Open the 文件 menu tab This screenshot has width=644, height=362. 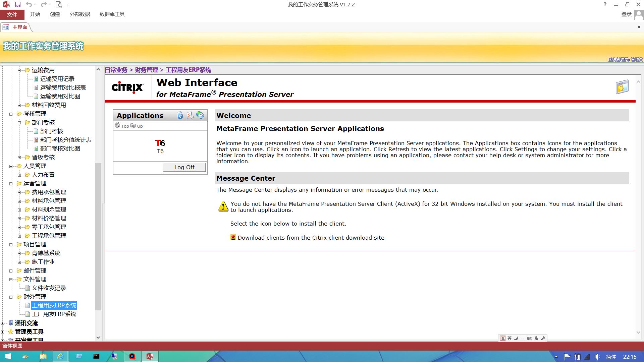12,14
